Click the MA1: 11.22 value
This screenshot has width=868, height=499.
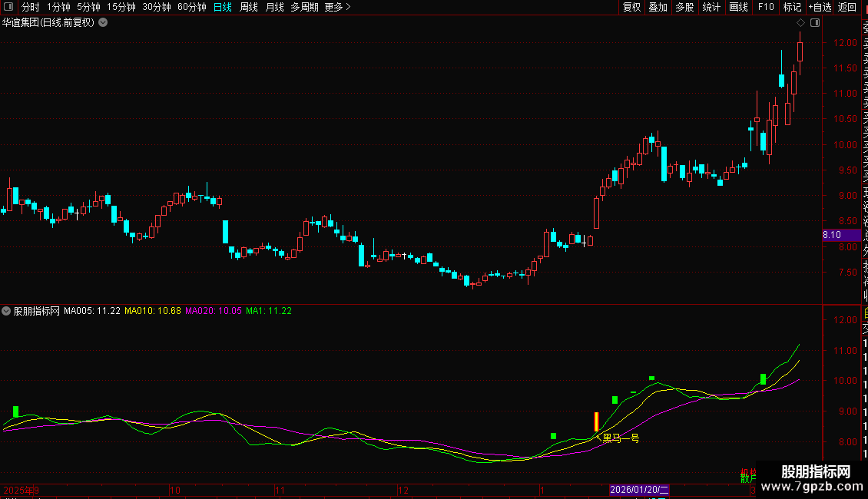[269, 311]
